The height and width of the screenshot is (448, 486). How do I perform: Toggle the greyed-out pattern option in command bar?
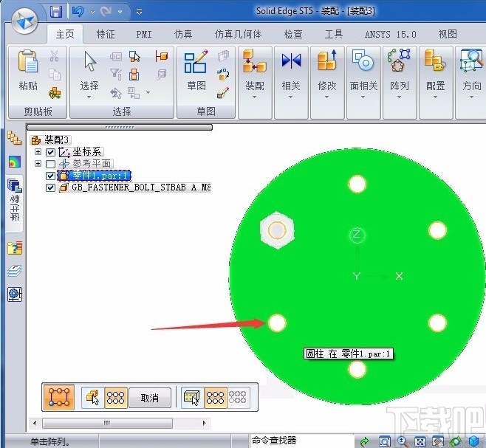click(237, 398)
